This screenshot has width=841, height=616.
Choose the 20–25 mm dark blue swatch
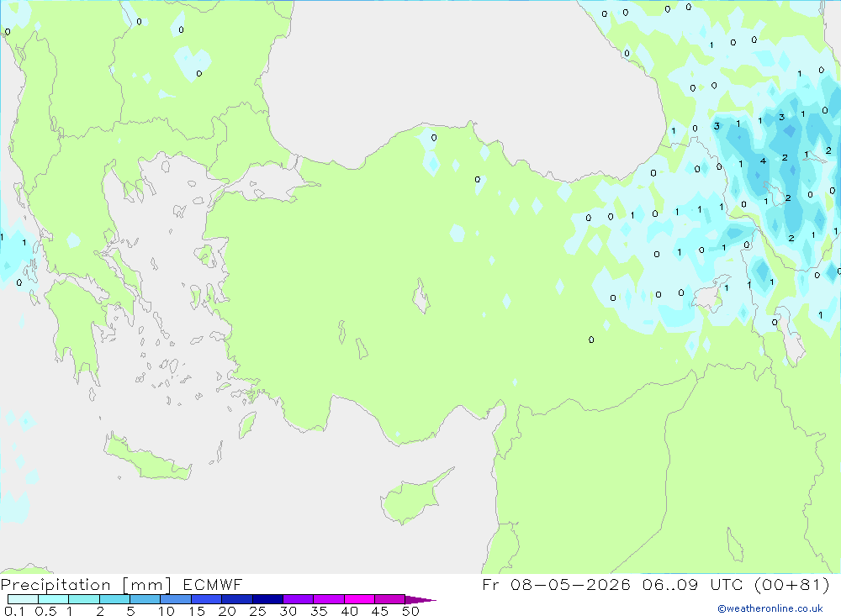236,599
